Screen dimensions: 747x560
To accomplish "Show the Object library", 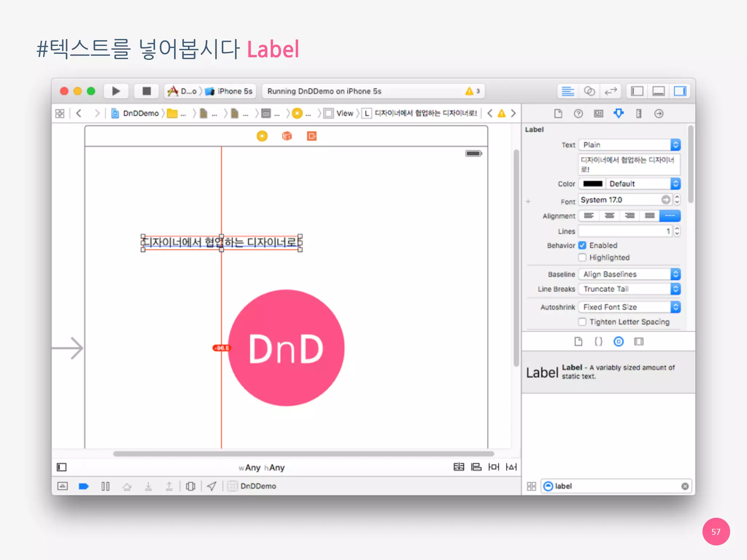I will pyautogui.click(x=619, y=342).
